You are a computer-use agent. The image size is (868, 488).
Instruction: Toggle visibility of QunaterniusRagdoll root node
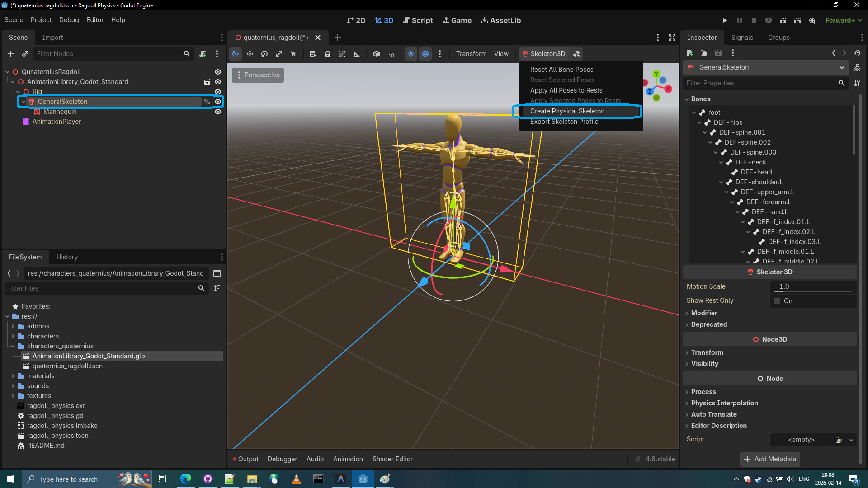tap(218, 72)
